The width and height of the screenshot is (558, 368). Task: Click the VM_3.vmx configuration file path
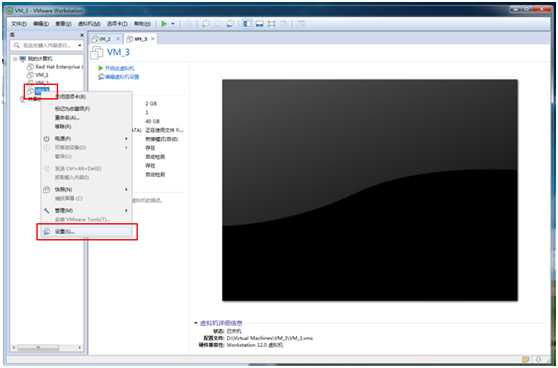pos(269,338)
